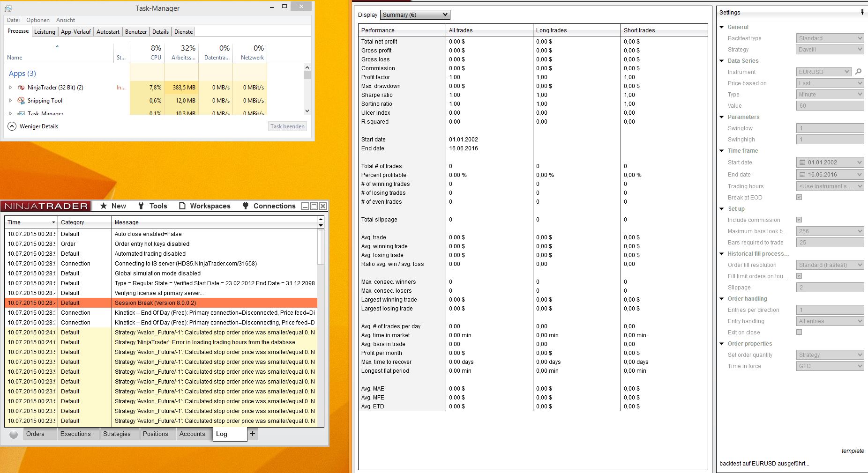Click the gray connection status circle

[x=14, y=434]
